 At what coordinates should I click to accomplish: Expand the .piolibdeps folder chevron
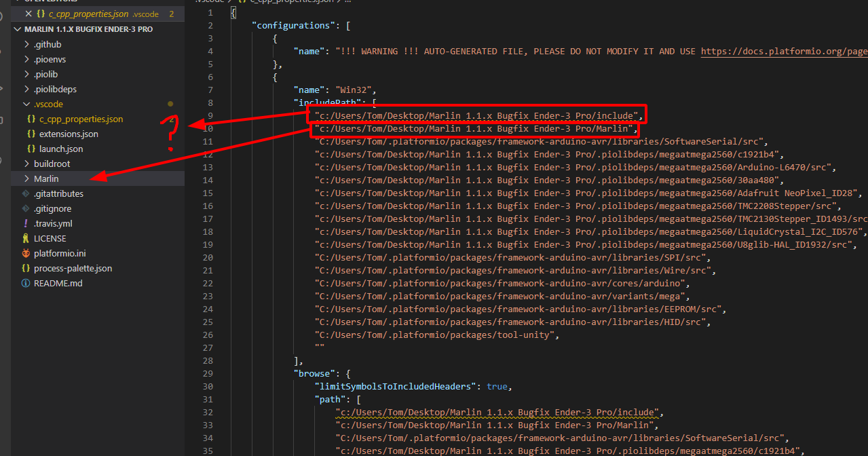click(26, 89)
